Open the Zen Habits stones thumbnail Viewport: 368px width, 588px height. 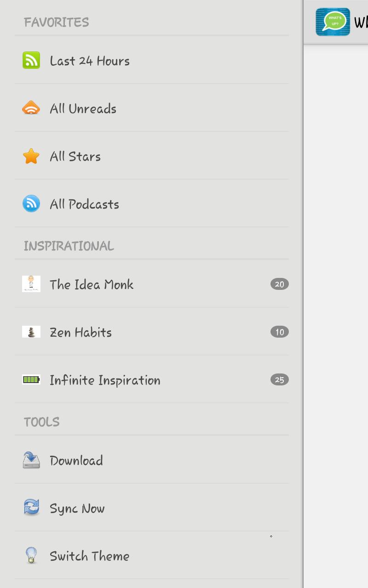coord(31,332)
